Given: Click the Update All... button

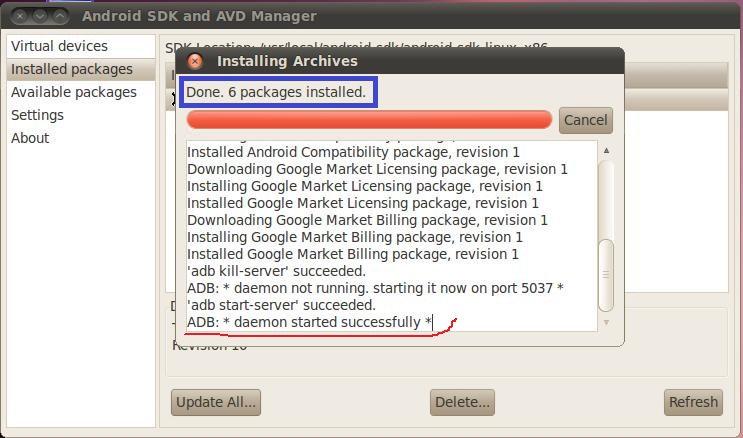Looking at the screenshot, I should [x=216, y=402].
